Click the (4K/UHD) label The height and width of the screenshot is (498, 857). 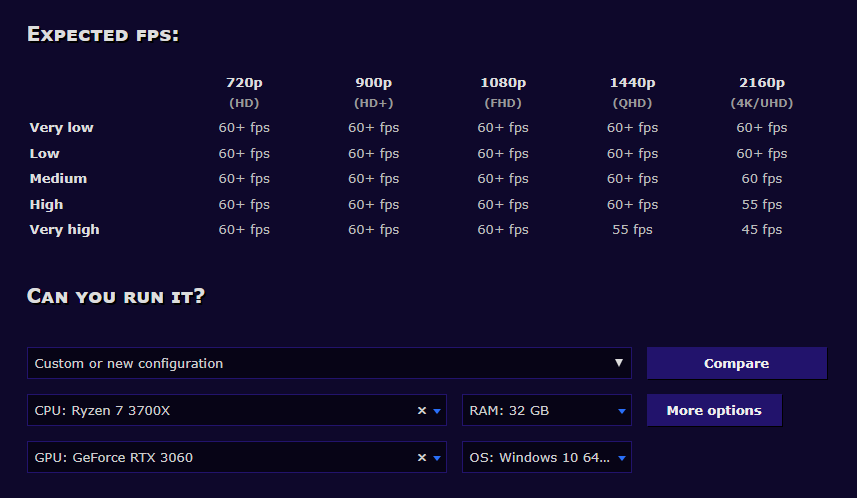pos(762,103)
